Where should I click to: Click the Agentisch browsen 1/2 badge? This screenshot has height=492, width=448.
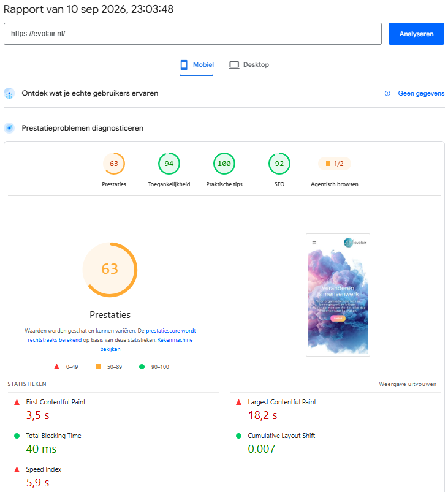335,164
